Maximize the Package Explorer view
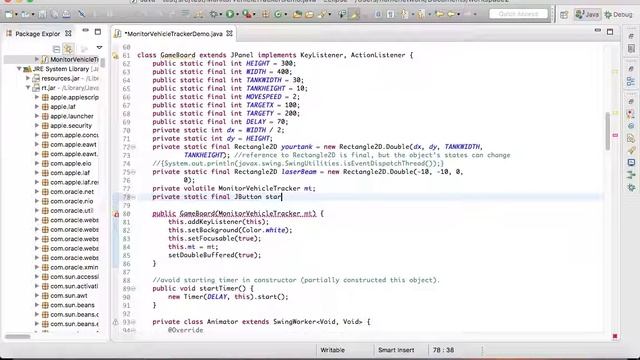Viewport: 640px width, 360px height. 98,31
